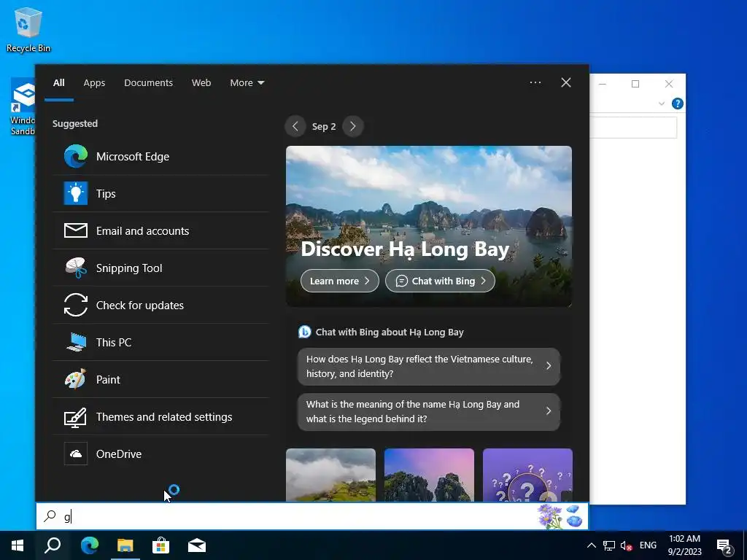
Task: Switch to the Apps tab
Action: (x=94, y=82)
